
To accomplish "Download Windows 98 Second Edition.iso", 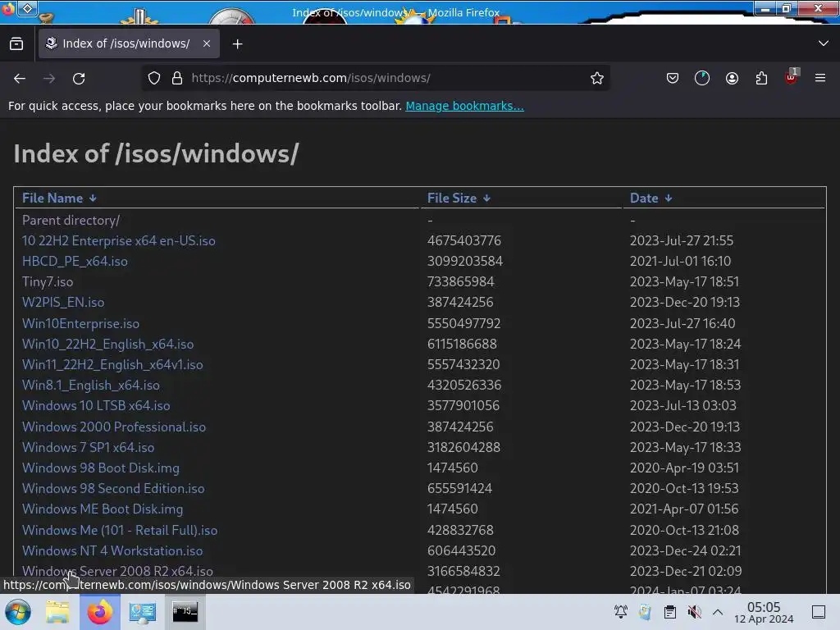I will (113, 489).
